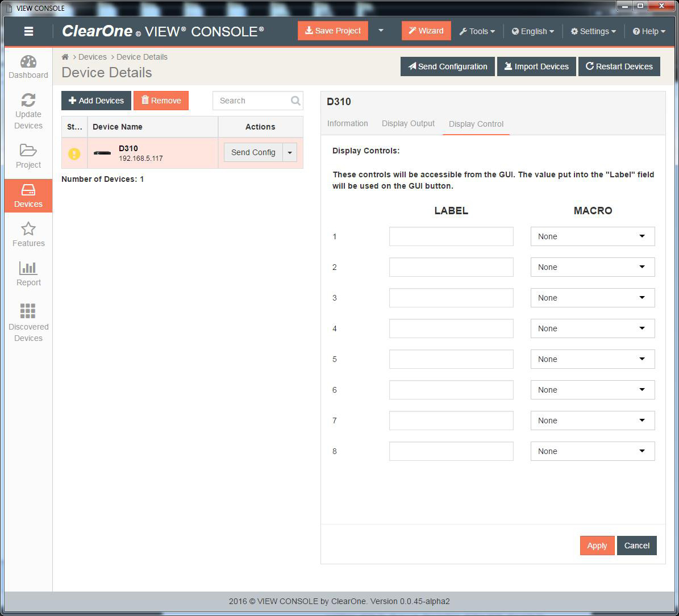Open the English language menu
The image size is (679, 616).
(x=532, y=31)
